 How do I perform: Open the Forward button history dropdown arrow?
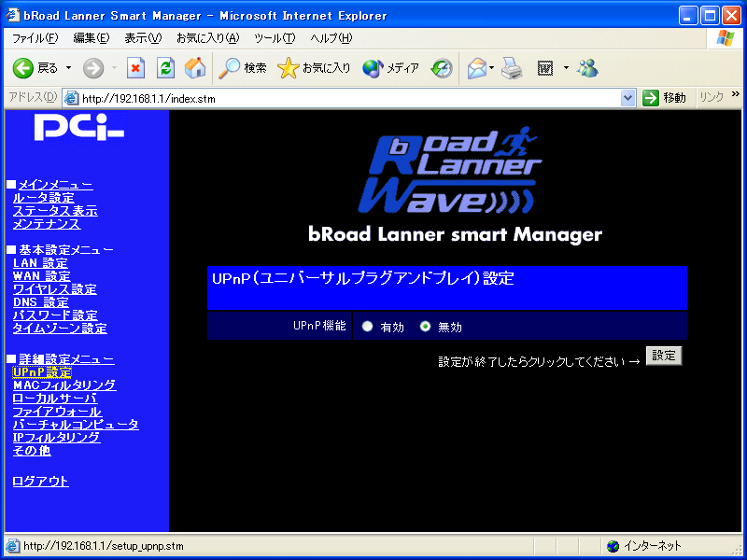click(114, 68)
